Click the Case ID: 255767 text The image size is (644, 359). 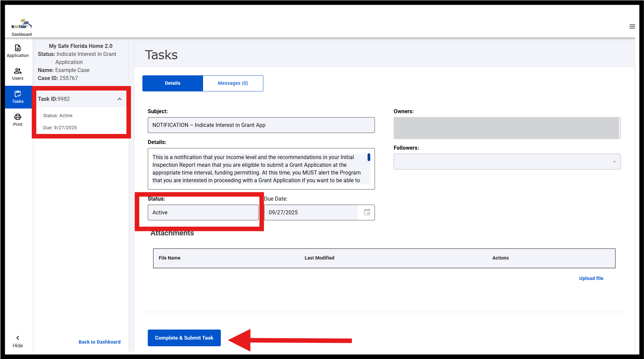tap(58, 78)
